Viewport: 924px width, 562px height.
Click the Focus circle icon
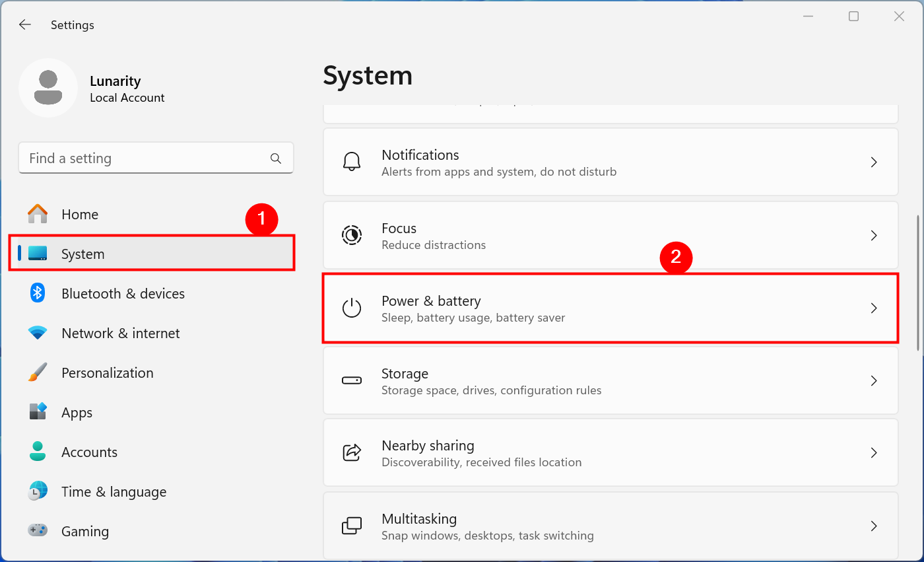pos(352,236)
